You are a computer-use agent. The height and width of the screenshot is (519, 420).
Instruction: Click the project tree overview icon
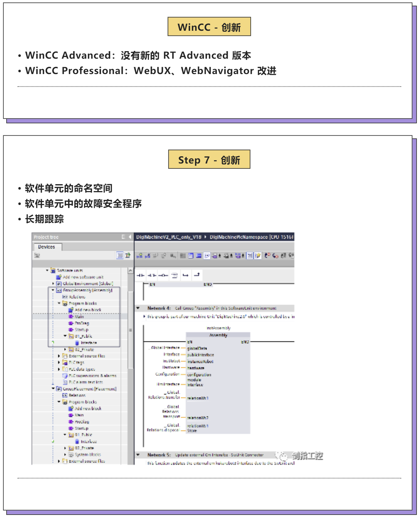[x=128, y=255]
